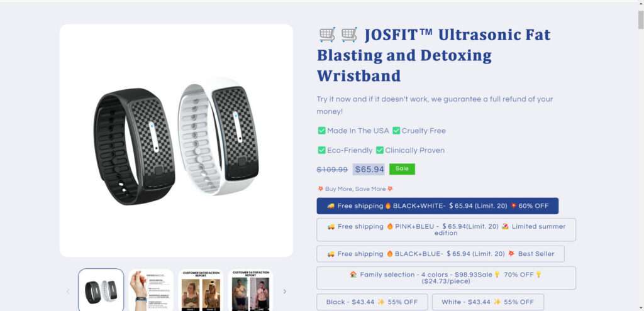Select BLACK+WHITE $65.94 60% OFF option

tap(438, 206)
